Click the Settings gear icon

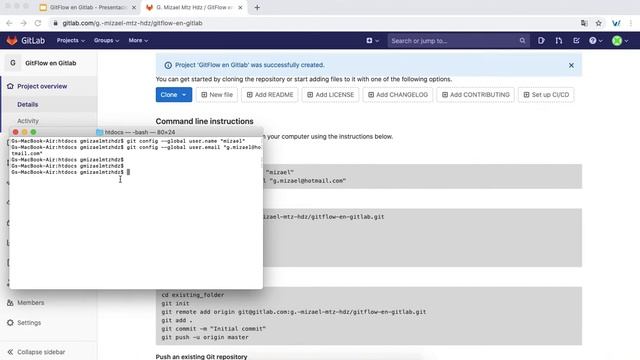[10, 322]
